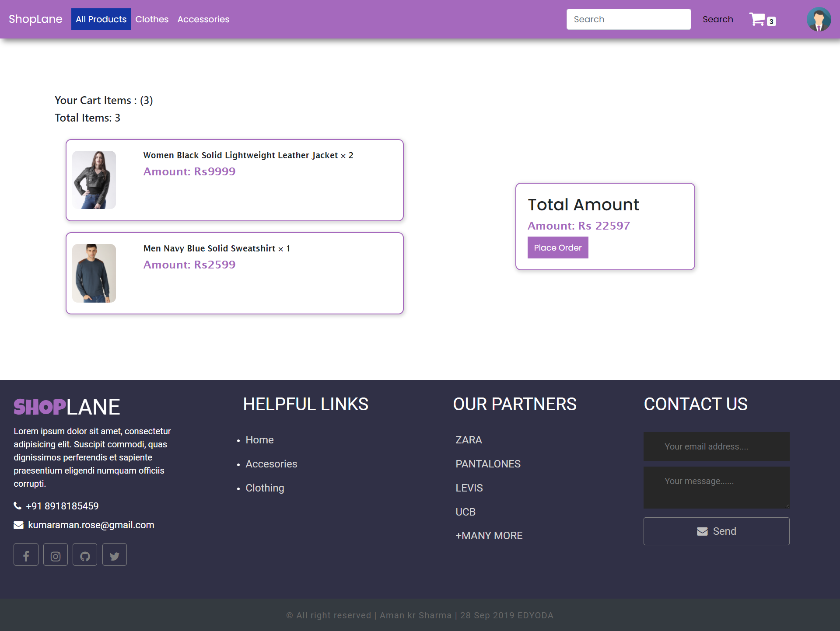The width and height of the screenshot is (840, 631).
Task: Go to the Accessories tab
Action: pos(203,19)
